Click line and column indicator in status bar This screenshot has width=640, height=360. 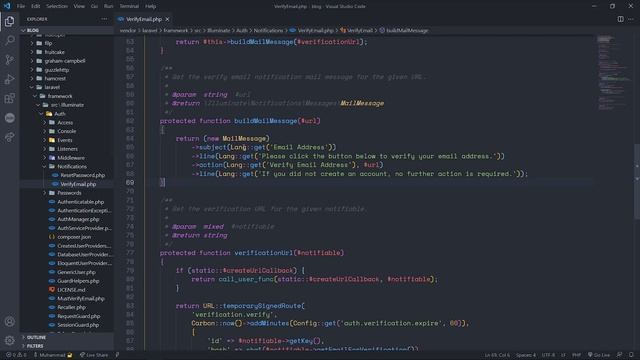click(x=497, y=355)
